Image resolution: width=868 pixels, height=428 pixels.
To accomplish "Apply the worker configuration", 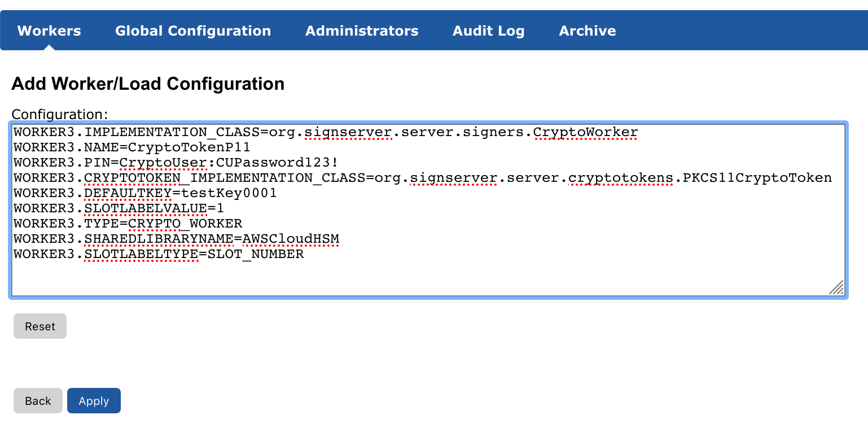I will [x=94, y=401].
